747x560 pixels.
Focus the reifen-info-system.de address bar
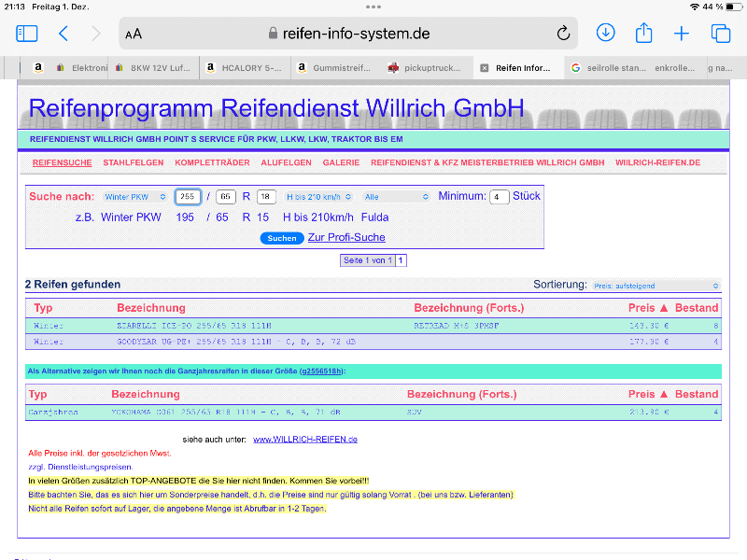pyautogui.click(x=348, y=34)
